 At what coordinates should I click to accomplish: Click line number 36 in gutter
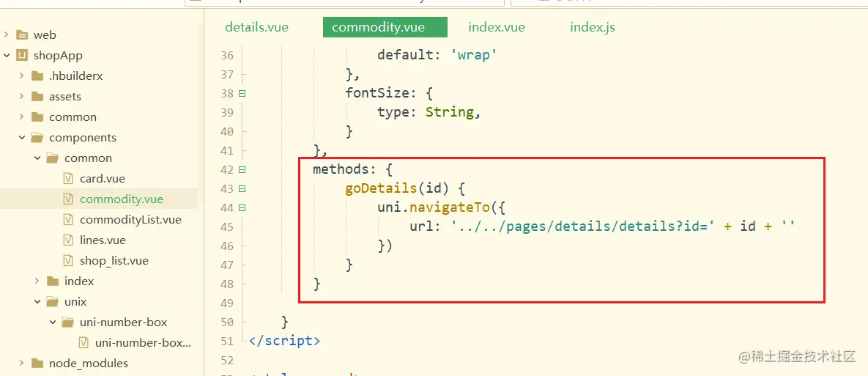pos(226,56)
